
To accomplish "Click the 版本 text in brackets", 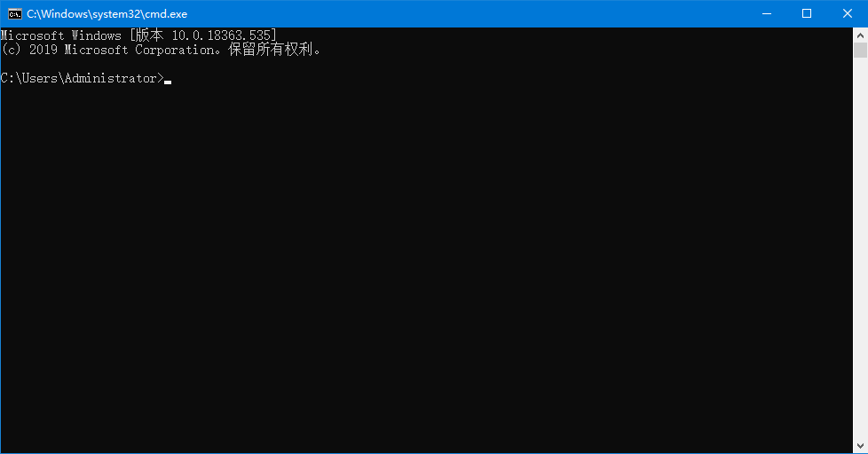I will pos(149,35).
